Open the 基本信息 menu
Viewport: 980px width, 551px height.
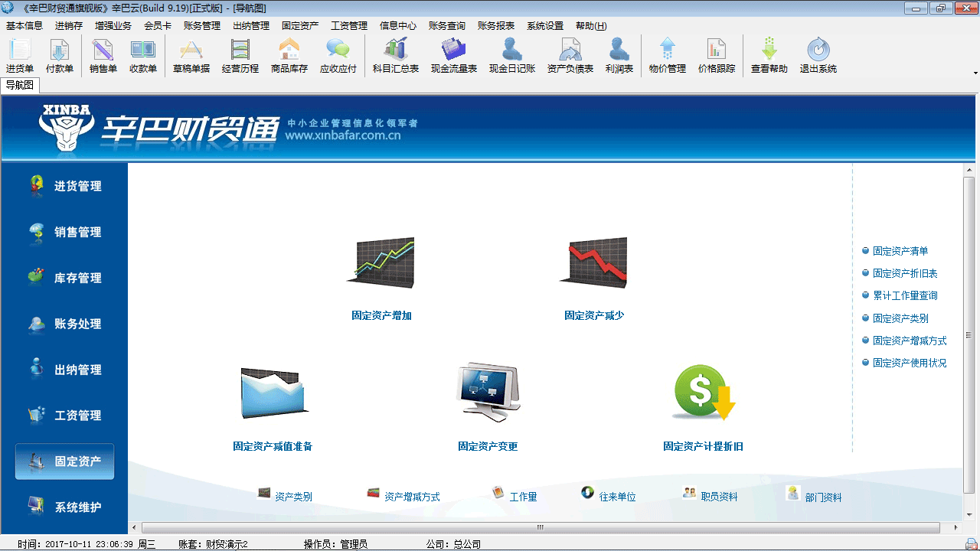pyautogui.click(x=24, y=26)
